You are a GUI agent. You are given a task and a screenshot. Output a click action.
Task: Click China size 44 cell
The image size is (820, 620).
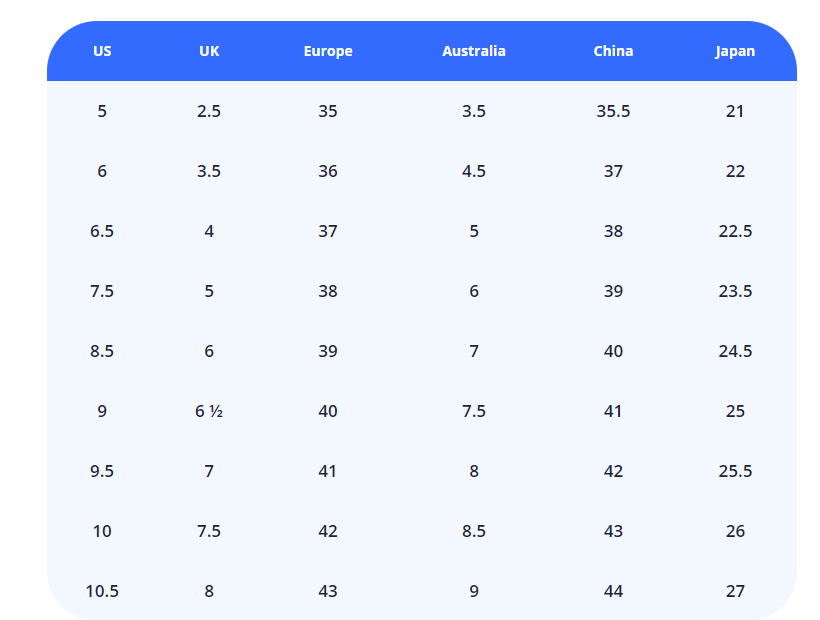[613, 591]
